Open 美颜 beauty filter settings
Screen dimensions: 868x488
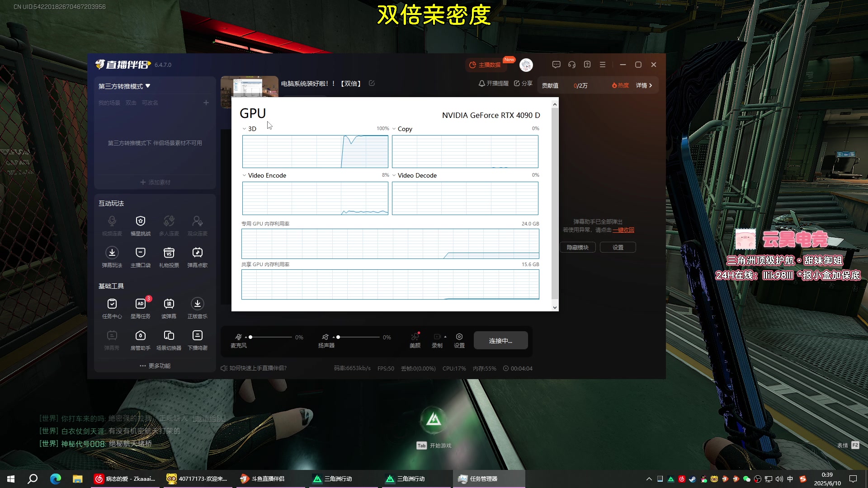pyautogui.click(x=415, y=340)
